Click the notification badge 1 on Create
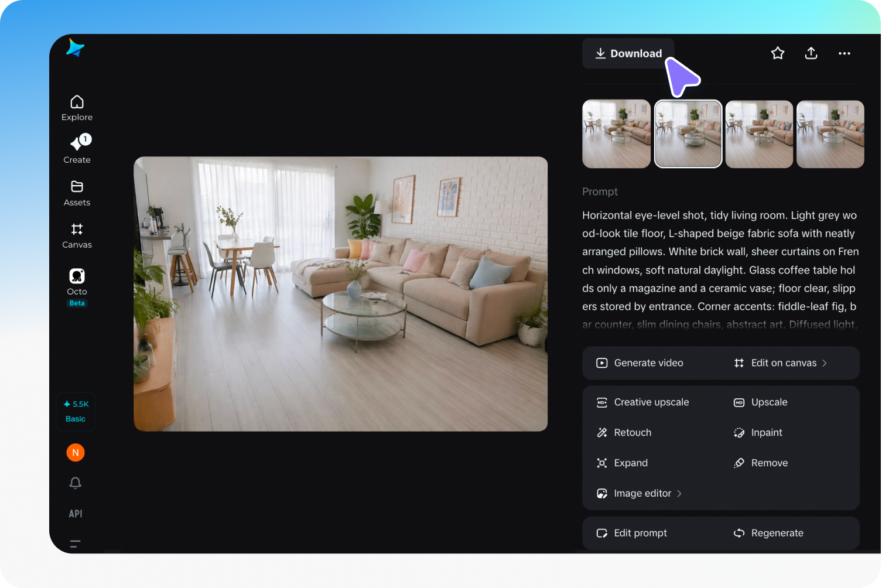 (x=86, y=139)
